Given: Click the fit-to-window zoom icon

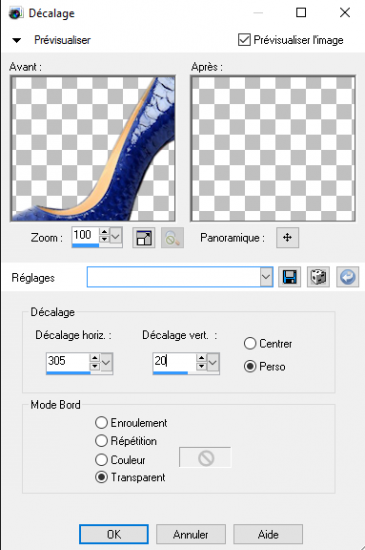Looking at the screenshot, I should (x=143, y=238).
